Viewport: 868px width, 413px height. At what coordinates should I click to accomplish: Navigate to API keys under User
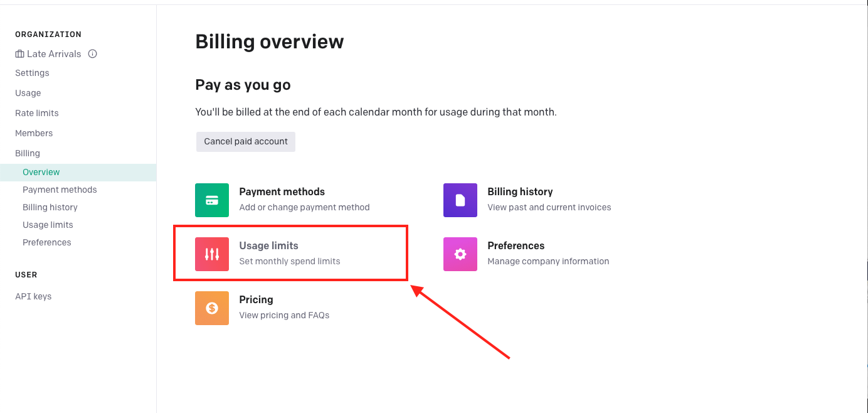[x=33, y=296]
